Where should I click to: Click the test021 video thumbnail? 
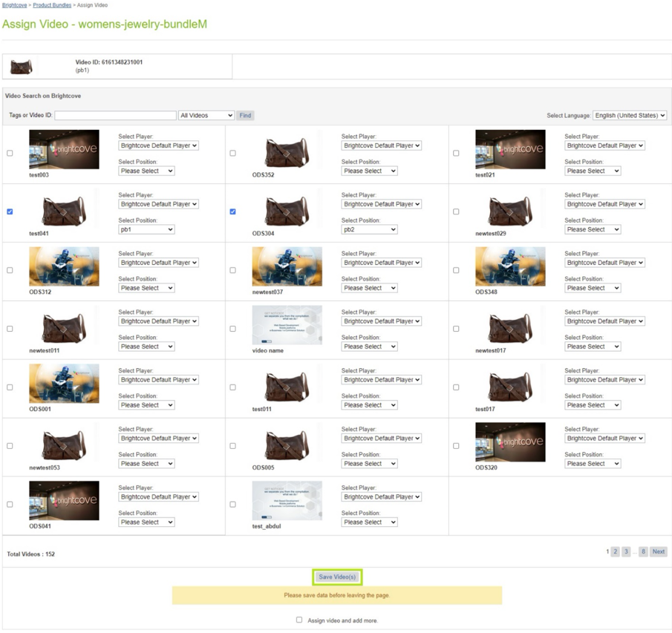pyautogui.click(x=509, y=148)
